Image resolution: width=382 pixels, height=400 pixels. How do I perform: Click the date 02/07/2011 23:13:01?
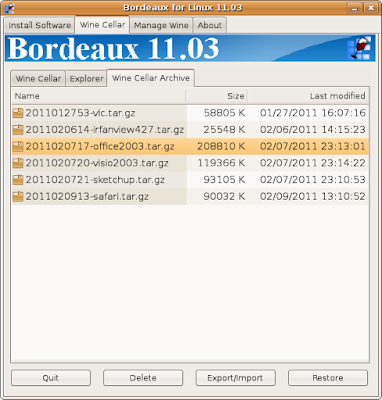pyautogui.click(x=313, y=146)
